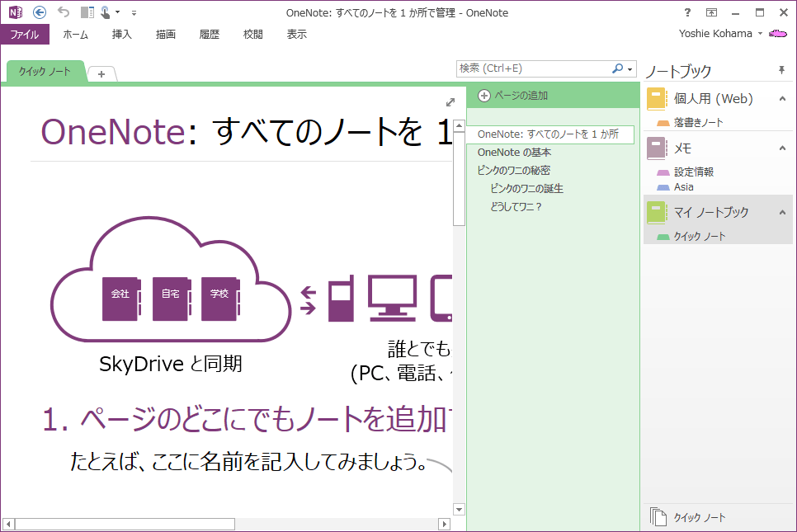The image size is (797, 532).
Task: Toggle Touch/Mouse mode icon
Action: (106, 12)
